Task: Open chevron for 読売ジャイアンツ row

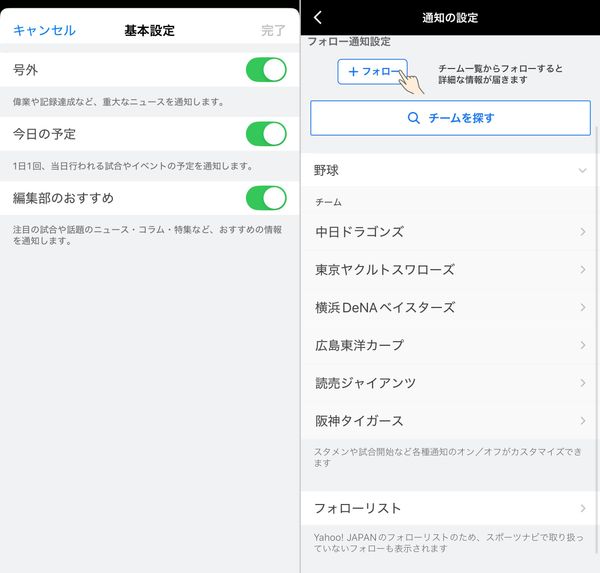Action: (x=583, y=383)
